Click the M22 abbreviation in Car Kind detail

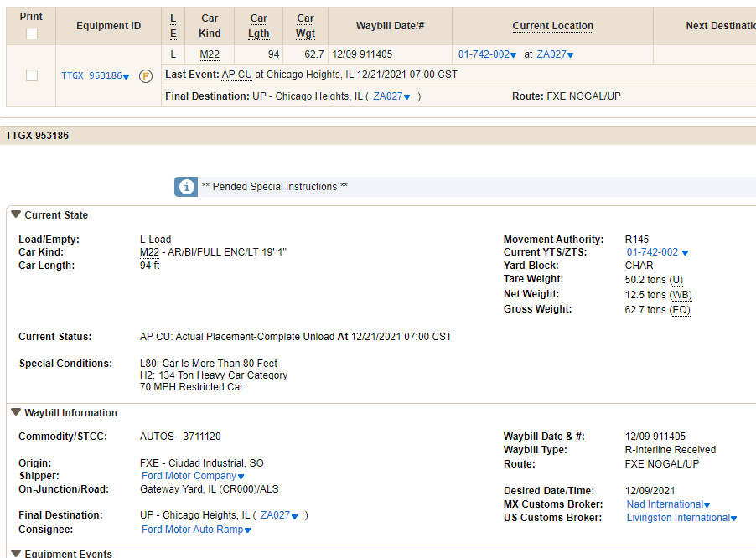[x=149, y=252]
